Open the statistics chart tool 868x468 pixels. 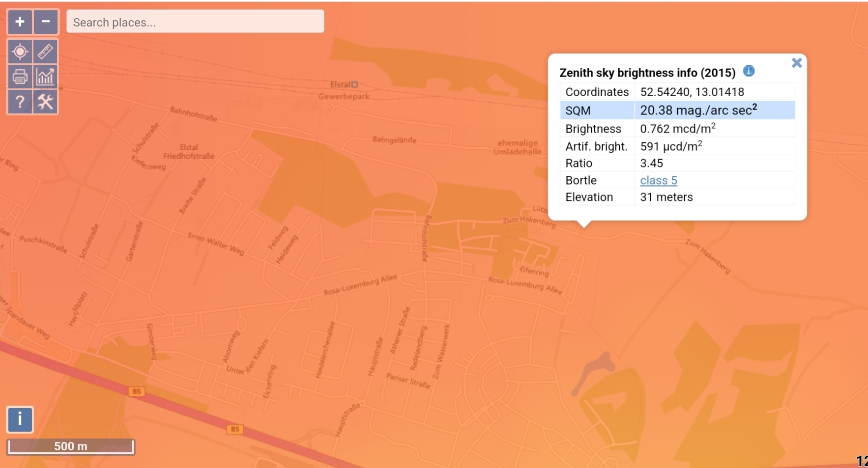(x=45, y=77)
